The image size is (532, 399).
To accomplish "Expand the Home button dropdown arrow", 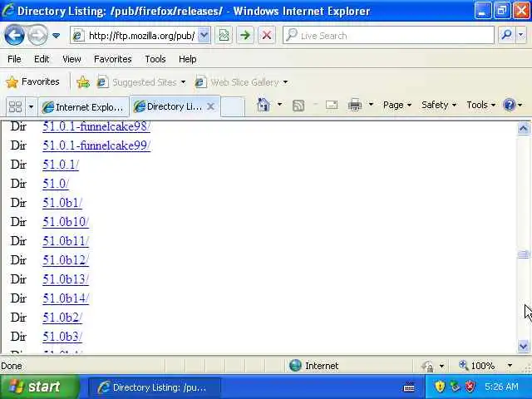I will pyautogui.click(x=279, y=105).
